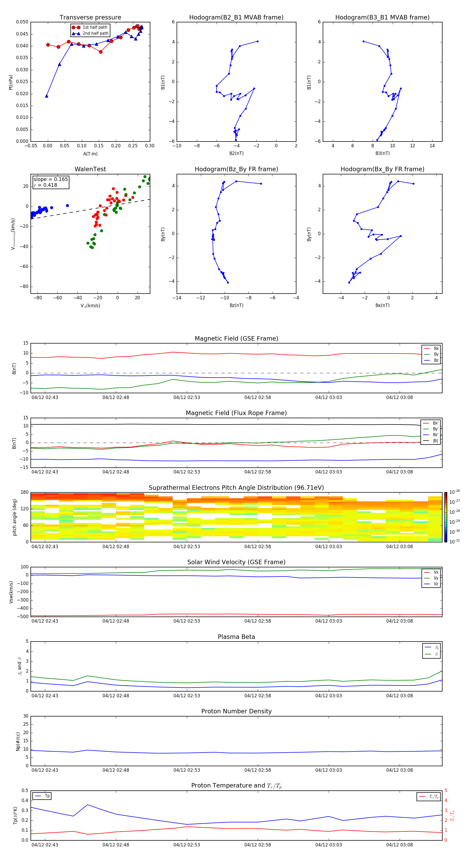
Task: Click the Np(#/cc) y-axis label
Action: point(18,741)
